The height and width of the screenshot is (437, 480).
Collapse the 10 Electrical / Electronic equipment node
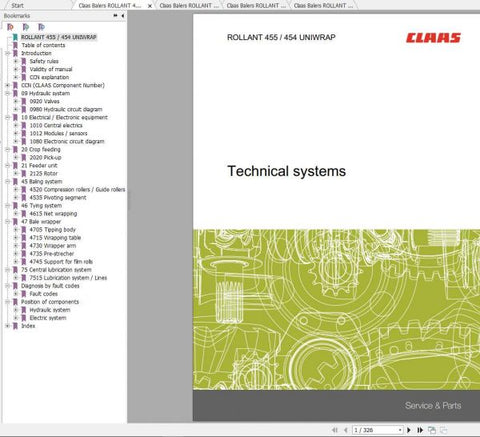(x=7, y=117)
